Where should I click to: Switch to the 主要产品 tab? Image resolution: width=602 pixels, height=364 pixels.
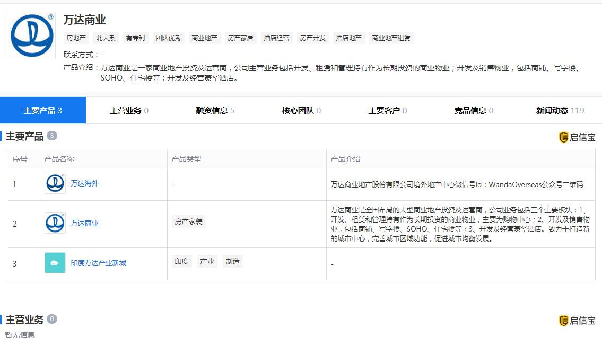[43, 110]
